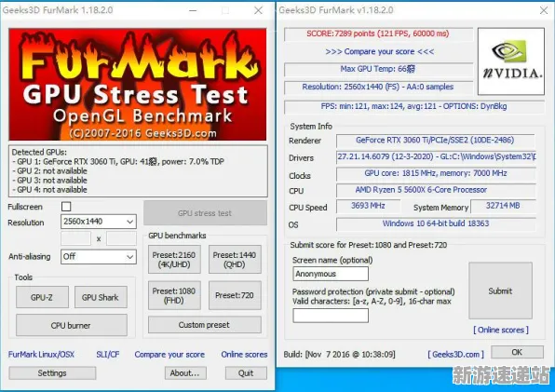Run the Preset:1080 (FHD) benchmark
Image resolution: width=555 pixels, height=392 pixels.
pyautogui.click(x=174, y=295)
